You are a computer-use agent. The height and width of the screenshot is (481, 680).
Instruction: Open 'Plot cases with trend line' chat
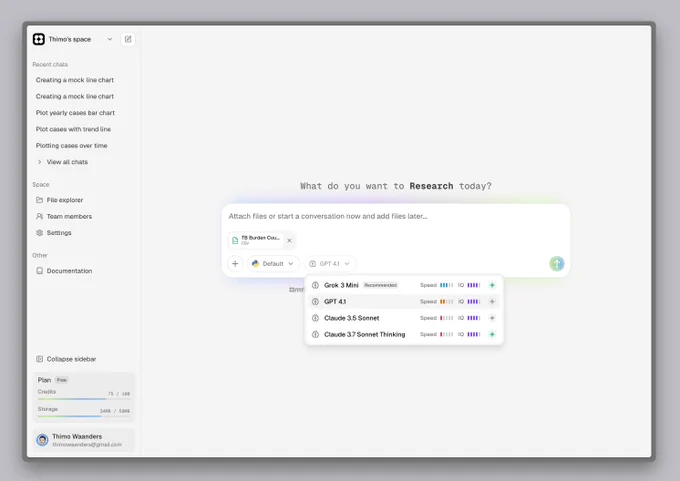[73, 129]
